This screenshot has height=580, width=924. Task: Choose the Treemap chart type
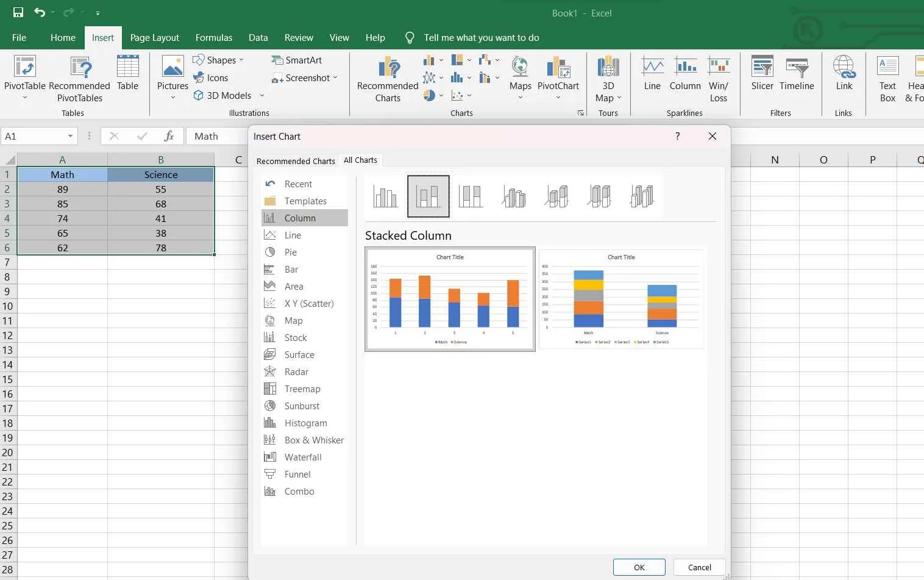coord(302,388)
